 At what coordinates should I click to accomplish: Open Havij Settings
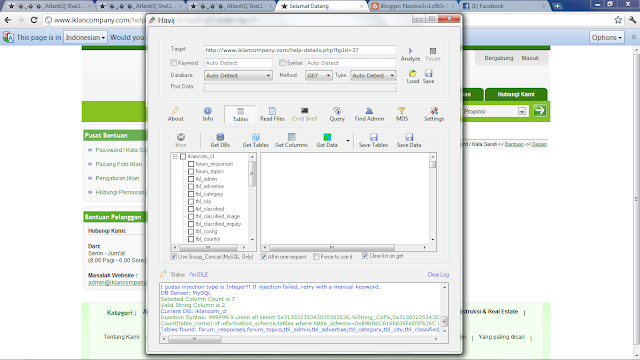pos(434,114)
